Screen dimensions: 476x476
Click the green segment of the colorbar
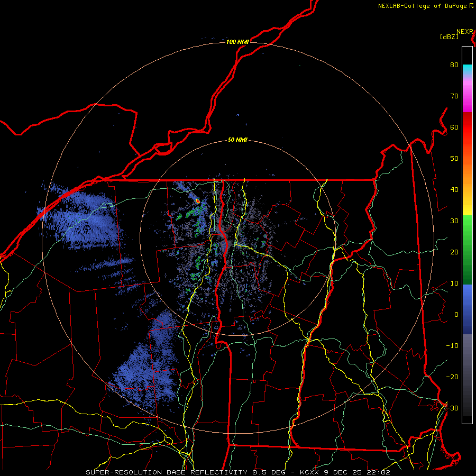pyautogui.click(x=467, y=250)
